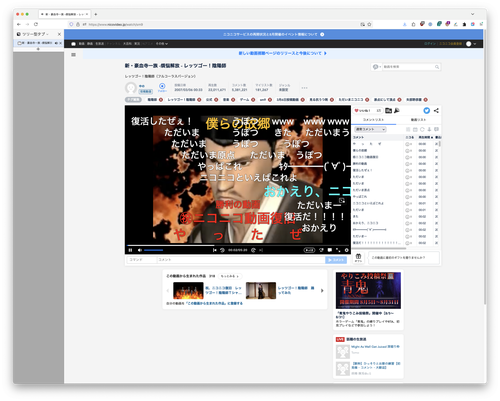Click the ad megaphone icon
This screenshot has width=500, height=401.
(x=396, y=110)
